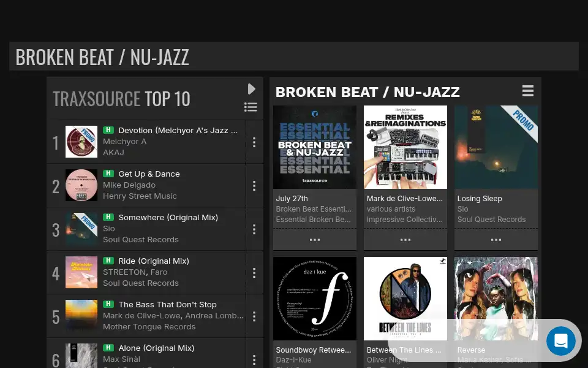Open artist Sio under Somewhere track
This screenshot has width=588, height=368.
(x=109, y=229)
